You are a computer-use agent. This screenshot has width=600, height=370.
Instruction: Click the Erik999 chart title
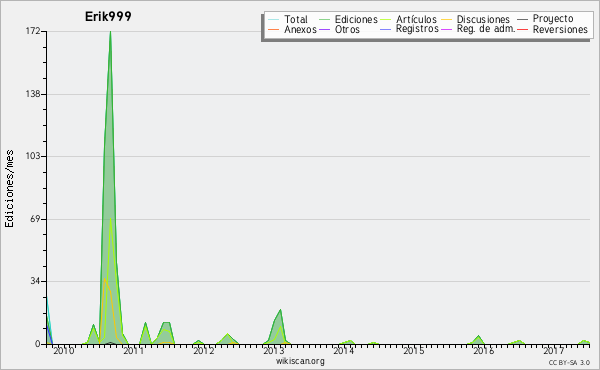pyautogui.click(x=108, y=16)
